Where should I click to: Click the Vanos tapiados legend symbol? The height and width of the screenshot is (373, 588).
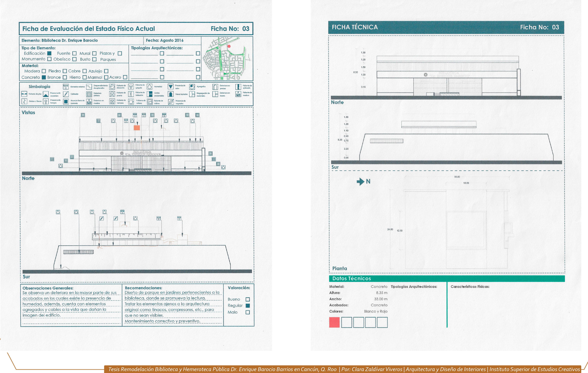170,94
